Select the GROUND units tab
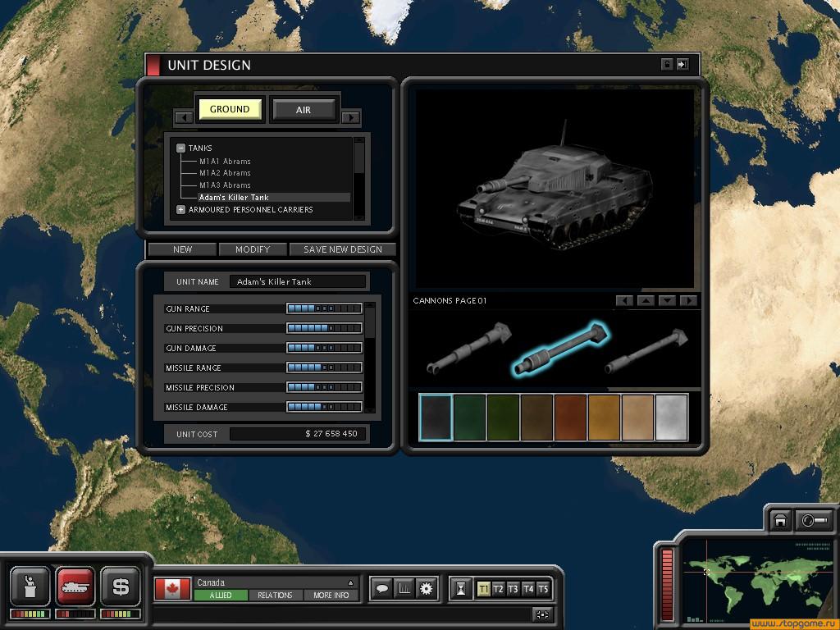Viewport: 840px width, 630px height. (230, 109)
